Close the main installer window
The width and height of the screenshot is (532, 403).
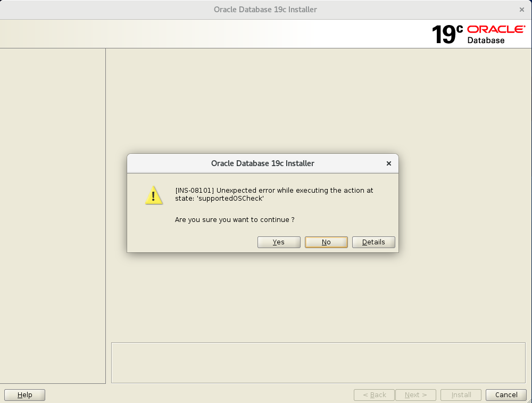[522, 10]
